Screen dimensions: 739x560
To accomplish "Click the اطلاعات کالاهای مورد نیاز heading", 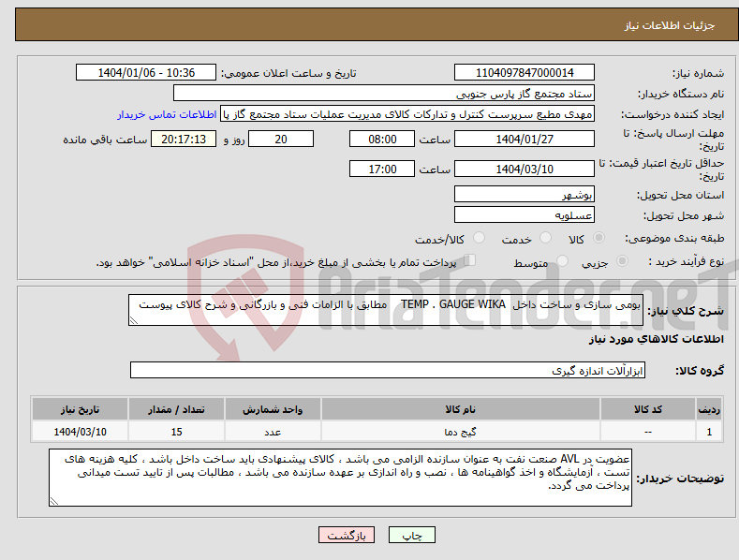I will click(656, 339).
